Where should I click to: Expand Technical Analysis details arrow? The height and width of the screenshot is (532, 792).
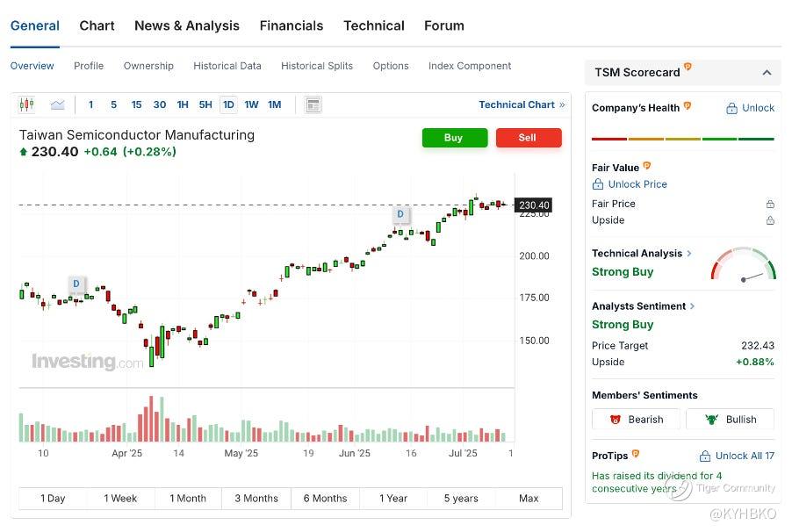pos(689,254)
